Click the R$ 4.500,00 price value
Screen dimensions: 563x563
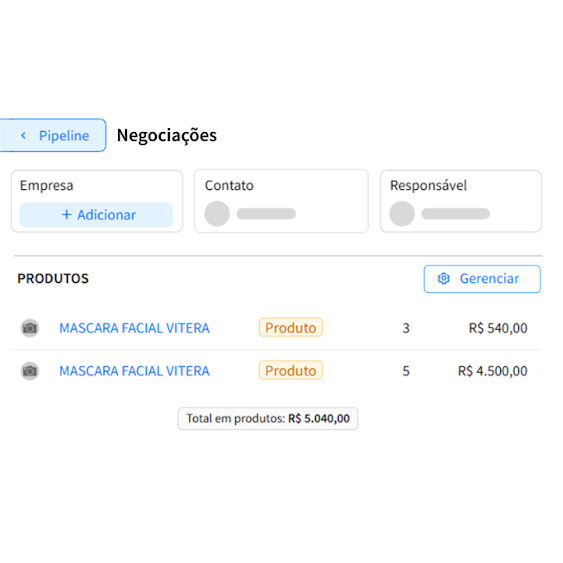point(493,371)
